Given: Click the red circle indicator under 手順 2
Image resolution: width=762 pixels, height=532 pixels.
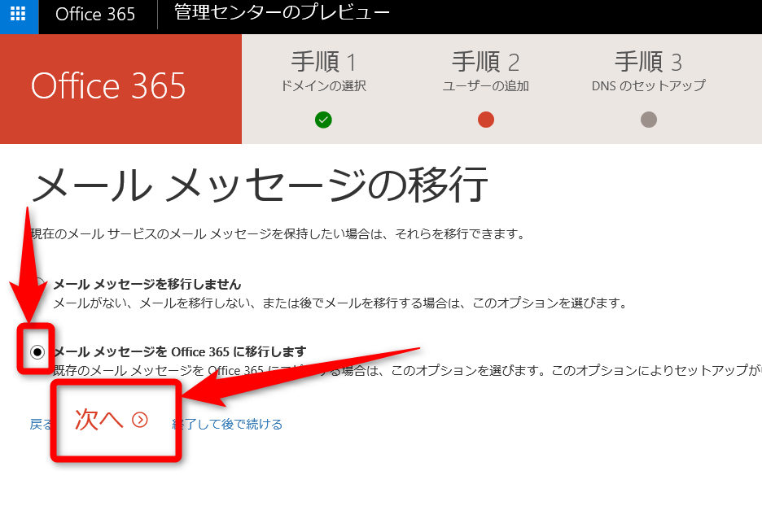Looking at the screenshot, I should click(x=486, y=120).
